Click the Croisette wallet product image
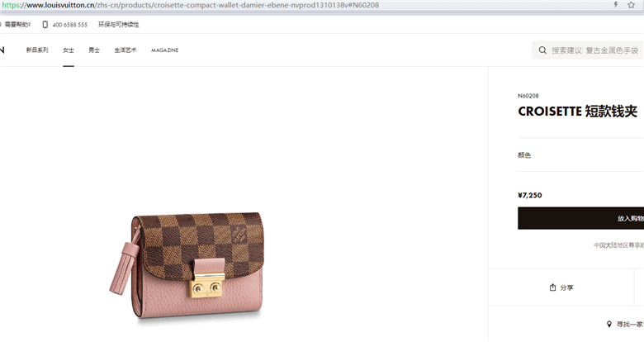Image resolution: width=644 pixels, height=342 pixels. tap(186, 265)
